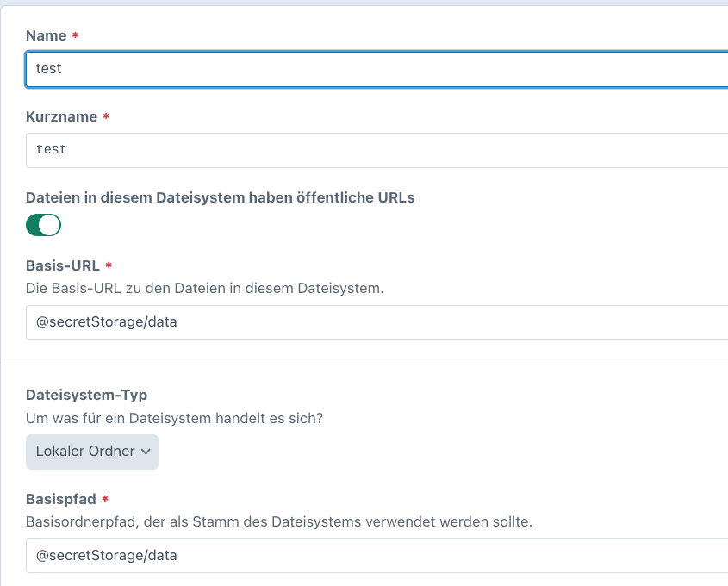Click the Basis-URL help text description
This screenshot has height=586, width=728.
(204, 288)
